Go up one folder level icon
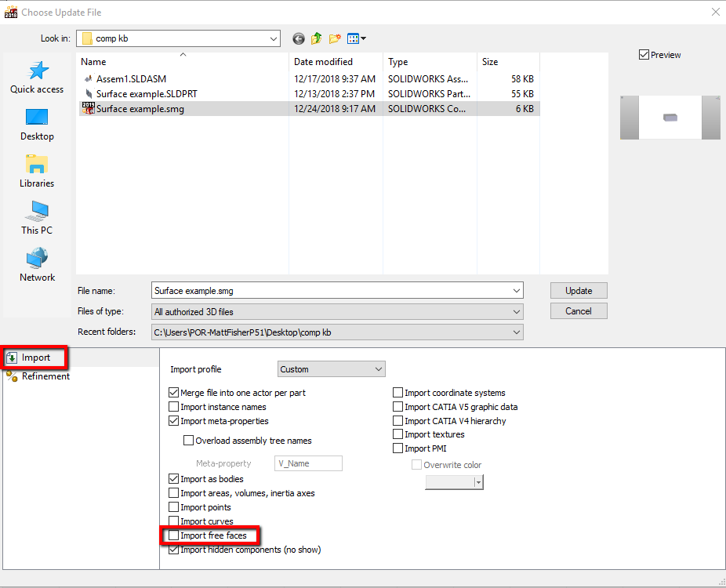This screenshot has width=726, height=588. coord(316,38)
